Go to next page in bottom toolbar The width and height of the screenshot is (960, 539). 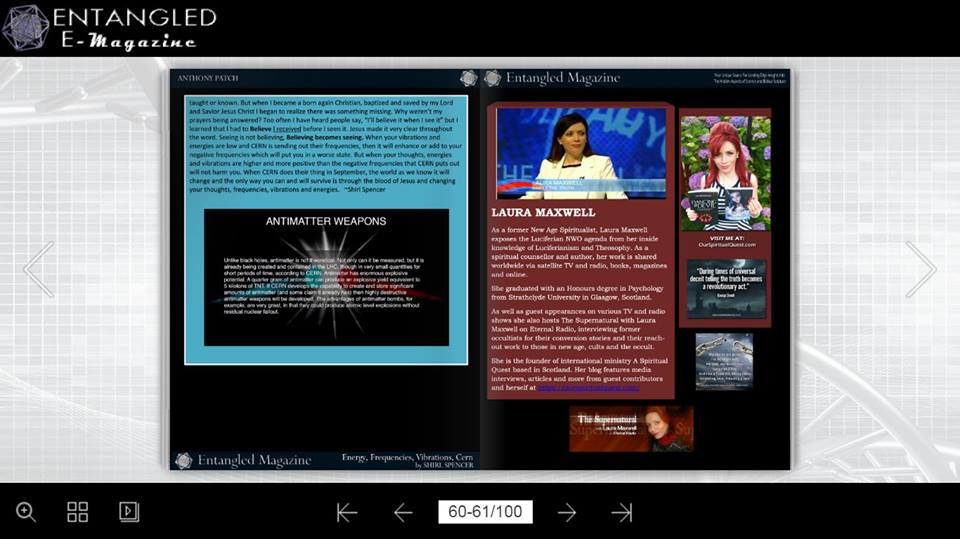click(567, 513)
